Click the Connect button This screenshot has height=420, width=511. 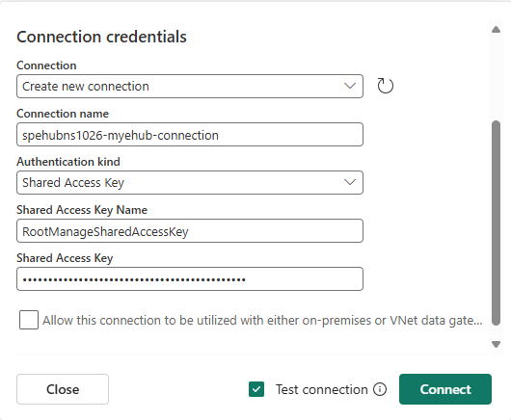445,389
